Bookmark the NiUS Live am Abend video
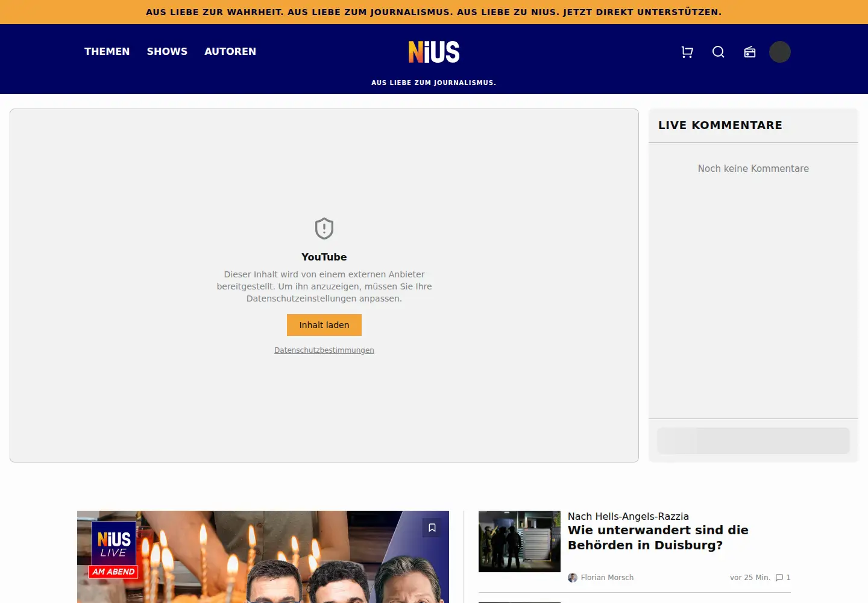Viewport: 868px width, 603px height. (432, 528)
